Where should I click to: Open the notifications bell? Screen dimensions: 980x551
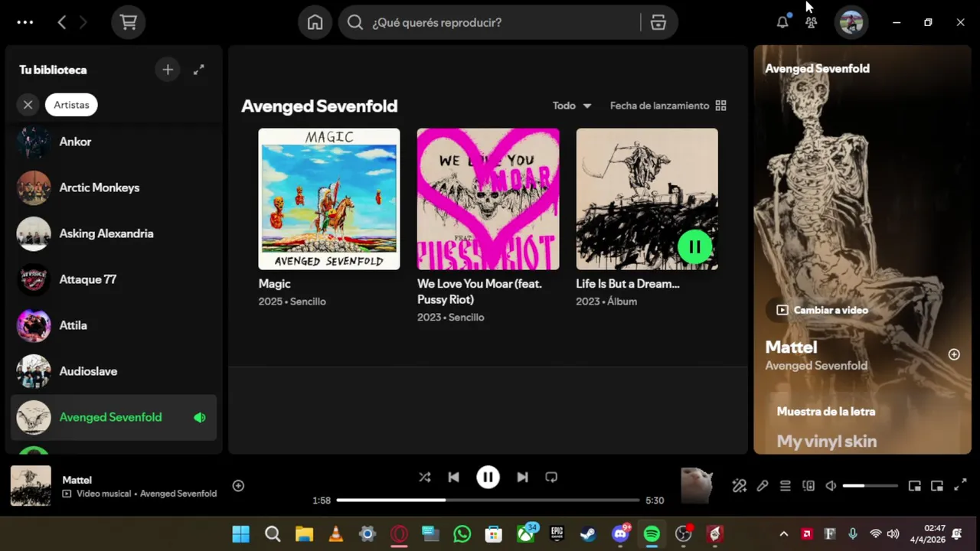(x=782, y=22)
